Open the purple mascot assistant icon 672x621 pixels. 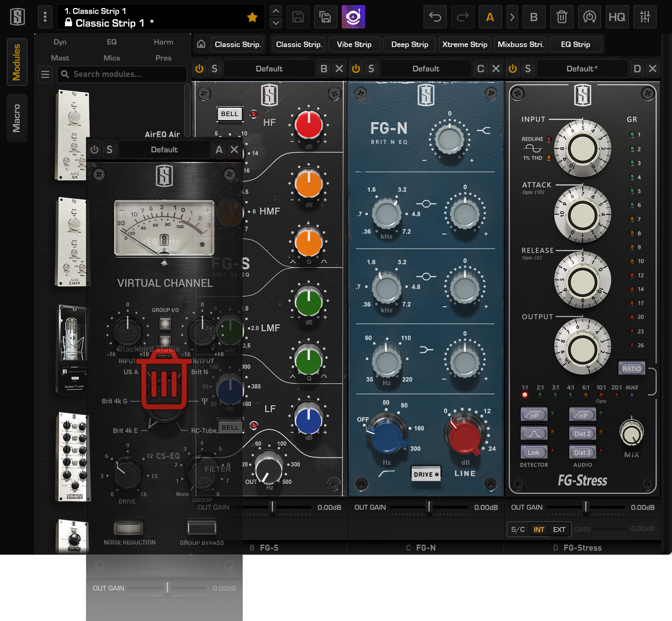tap(353, 17)
